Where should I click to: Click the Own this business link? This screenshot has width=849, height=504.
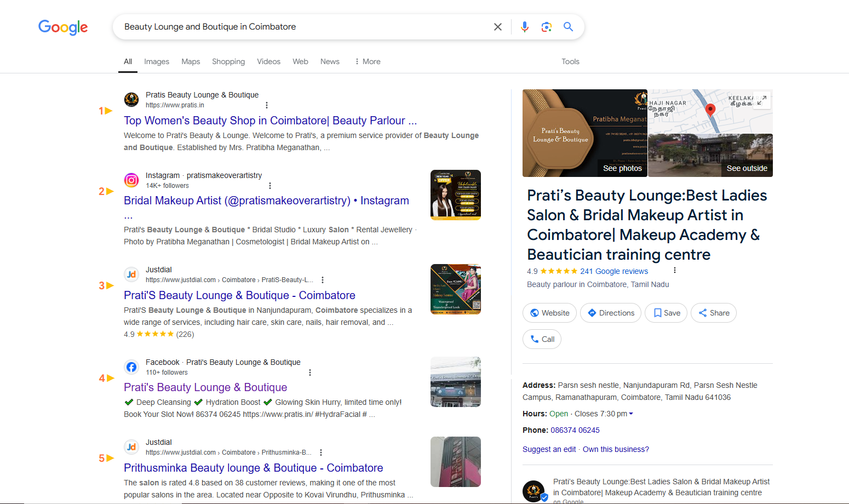tap(616, 449)
